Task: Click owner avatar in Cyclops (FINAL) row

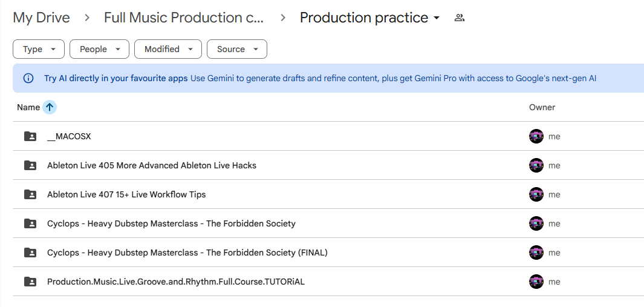Action: click(x=536, y=253)
